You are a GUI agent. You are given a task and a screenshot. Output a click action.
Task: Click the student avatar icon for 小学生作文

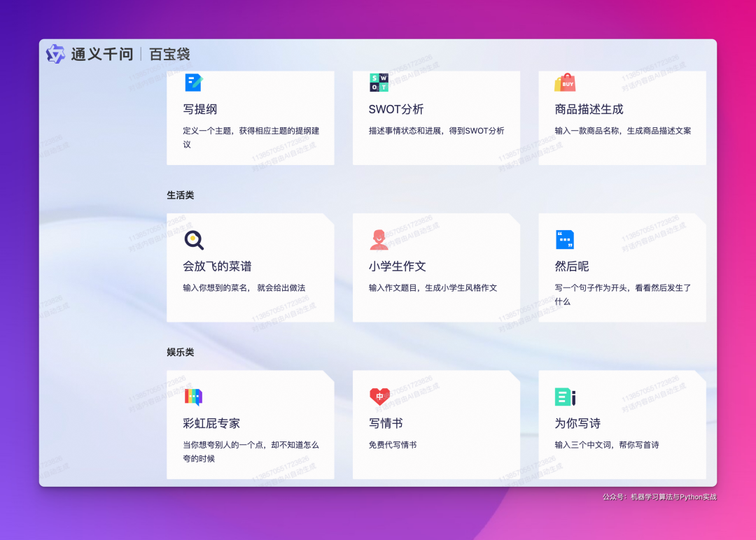[x=379, y=240]
